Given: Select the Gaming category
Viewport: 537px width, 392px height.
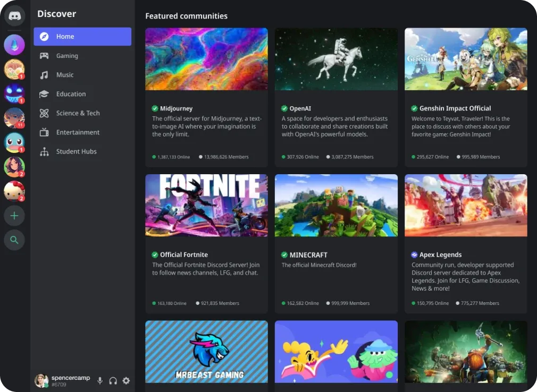Looking at the screenshot, I should [67, 55].
